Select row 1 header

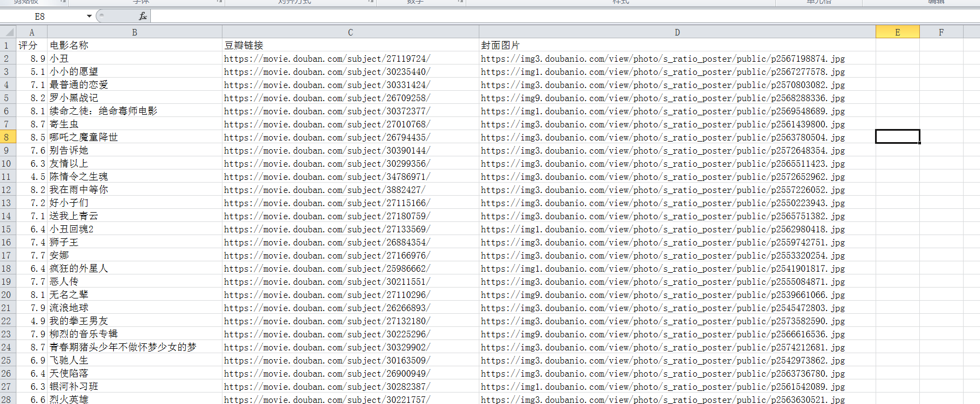(8, 45)
